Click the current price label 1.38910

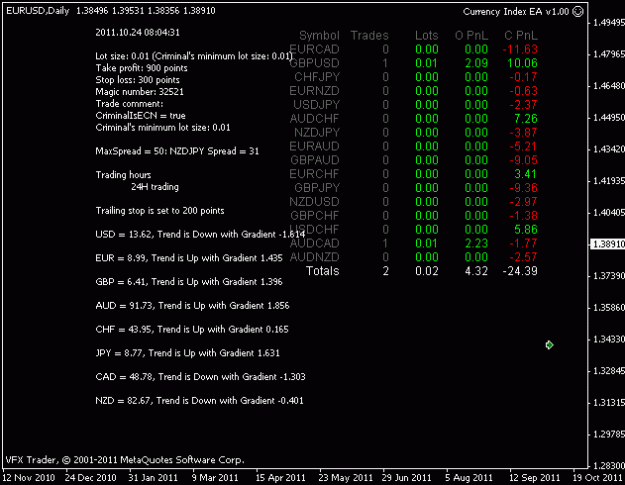[607, 244]
